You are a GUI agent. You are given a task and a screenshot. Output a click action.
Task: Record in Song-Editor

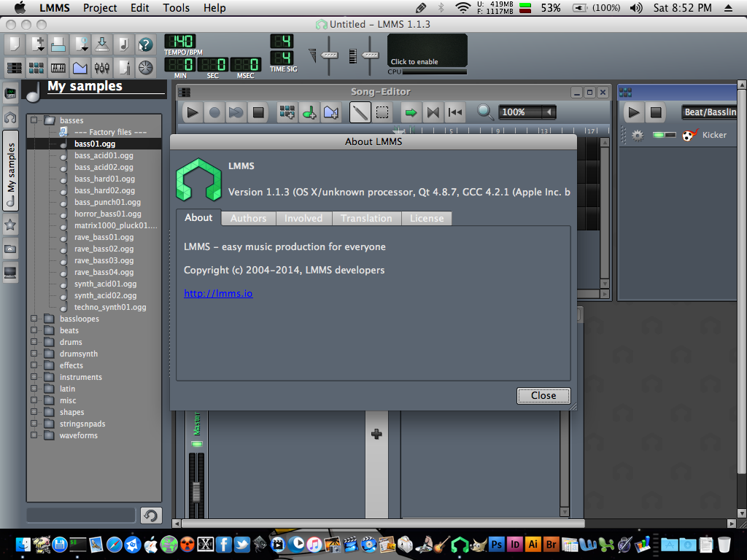tap(214, 112)
